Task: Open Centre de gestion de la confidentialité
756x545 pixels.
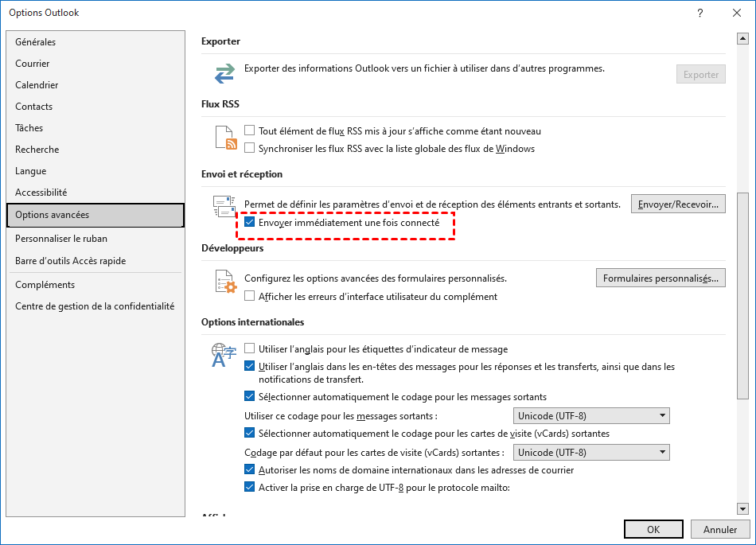Action: point(95,306)
